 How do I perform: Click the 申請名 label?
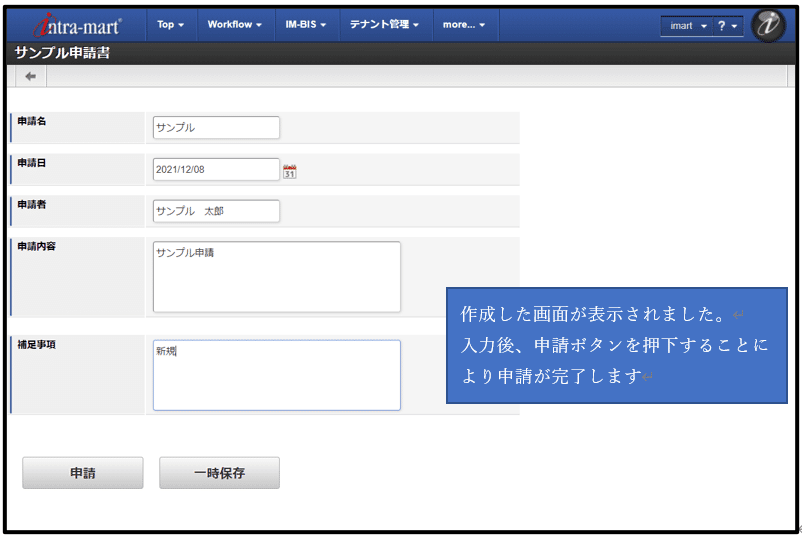(x=32, y=121)
